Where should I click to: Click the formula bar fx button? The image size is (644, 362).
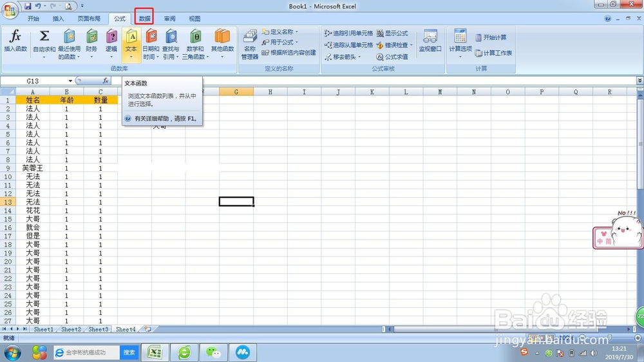tap(106, 81)
